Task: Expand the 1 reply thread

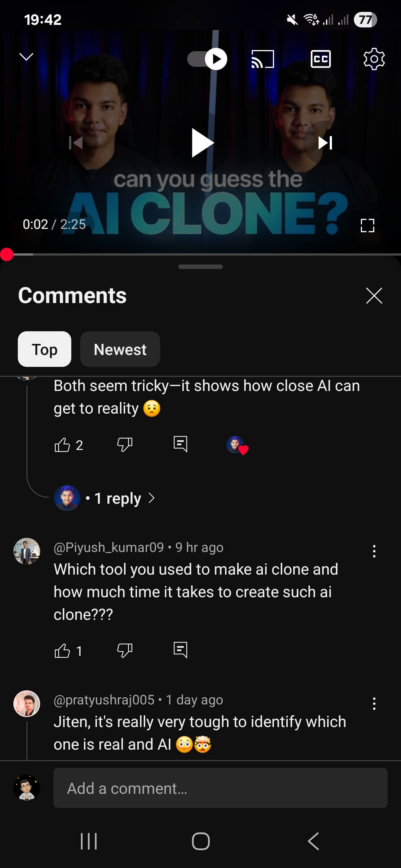Action: (119, 498)
